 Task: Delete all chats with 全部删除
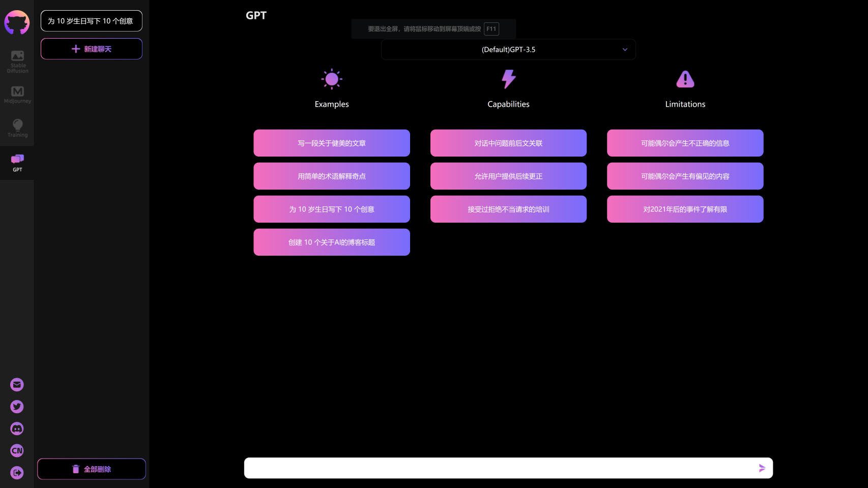coord(92,469)
